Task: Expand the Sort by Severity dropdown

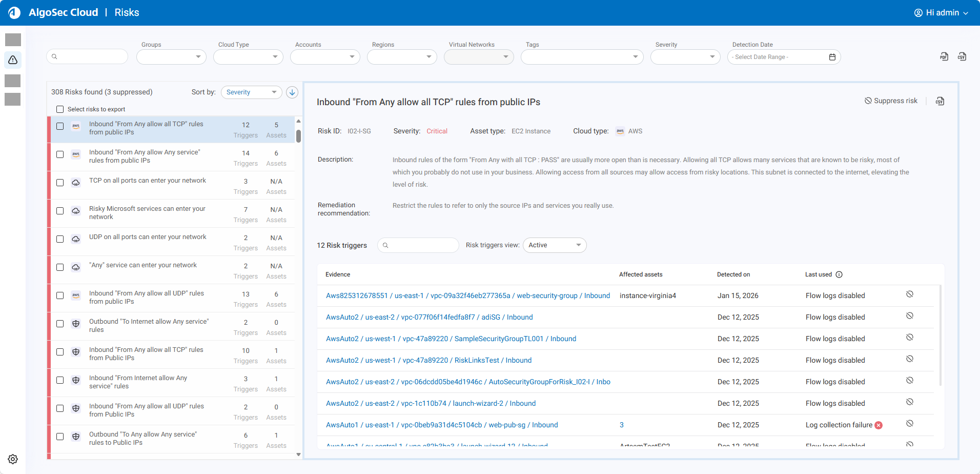Action: pos(251,92)
